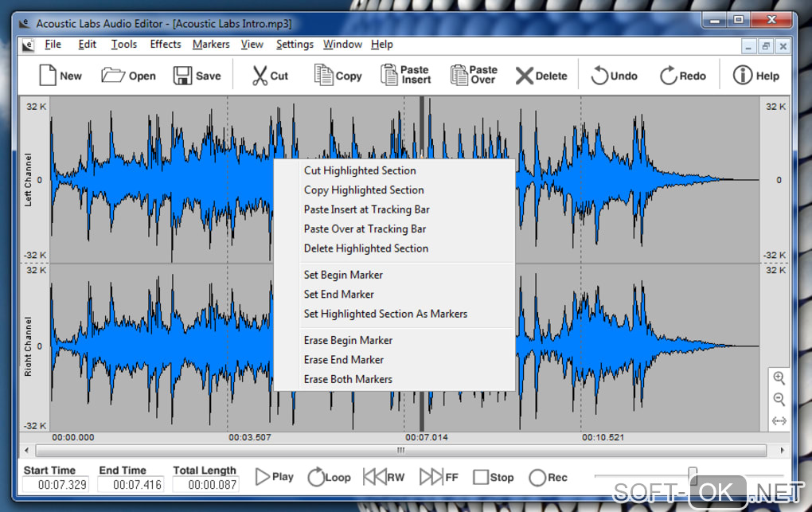The width and height of the screenshot is (812, 512).
Task: Click the Paste Insert toolbar icon
Action: pyautogui.click(x=389, y=75)
